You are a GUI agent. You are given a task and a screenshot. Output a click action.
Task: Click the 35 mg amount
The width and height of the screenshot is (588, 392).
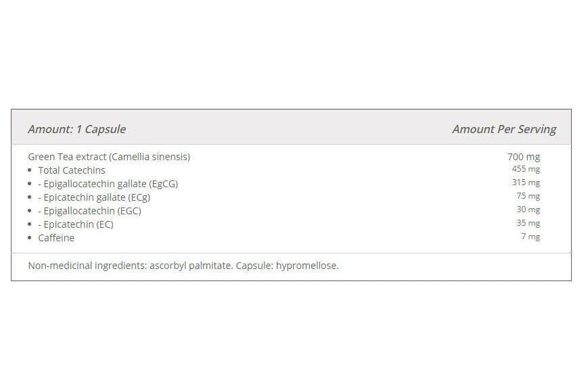(x=528, y=223)
